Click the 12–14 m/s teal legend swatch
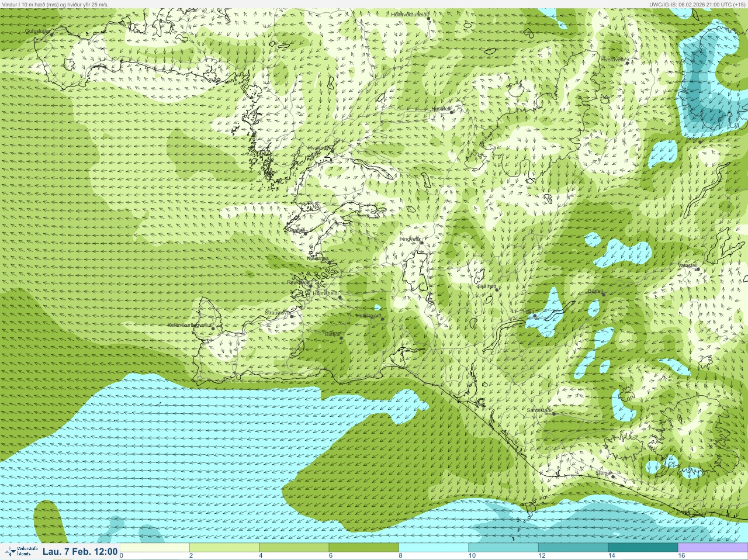748x560 pixels. 573,548
